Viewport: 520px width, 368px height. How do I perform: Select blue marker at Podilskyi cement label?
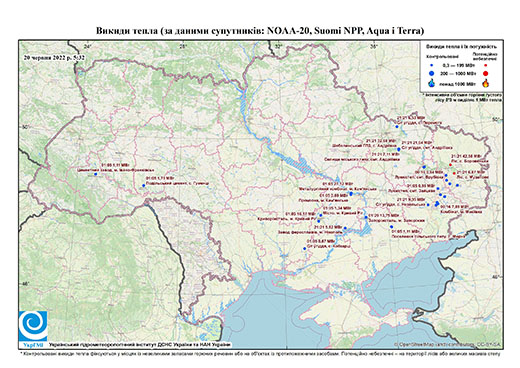(x=143, y=185)
